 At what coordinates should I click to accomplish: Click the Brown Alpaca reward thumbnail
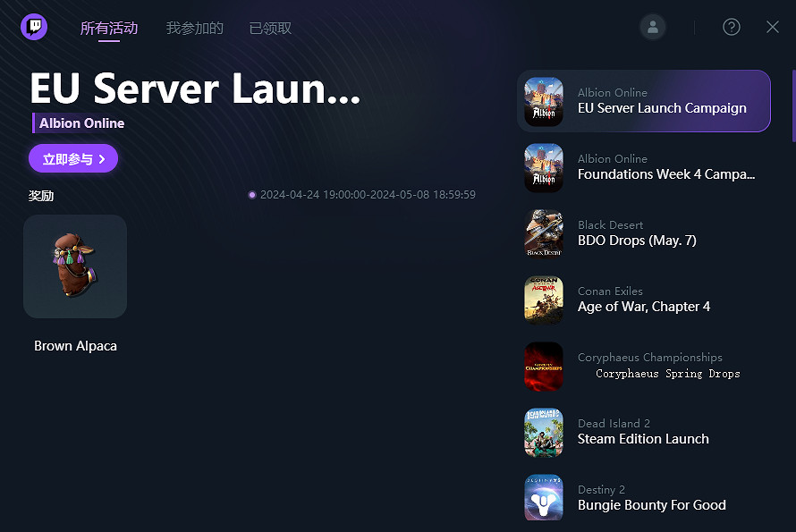point(75,266)
